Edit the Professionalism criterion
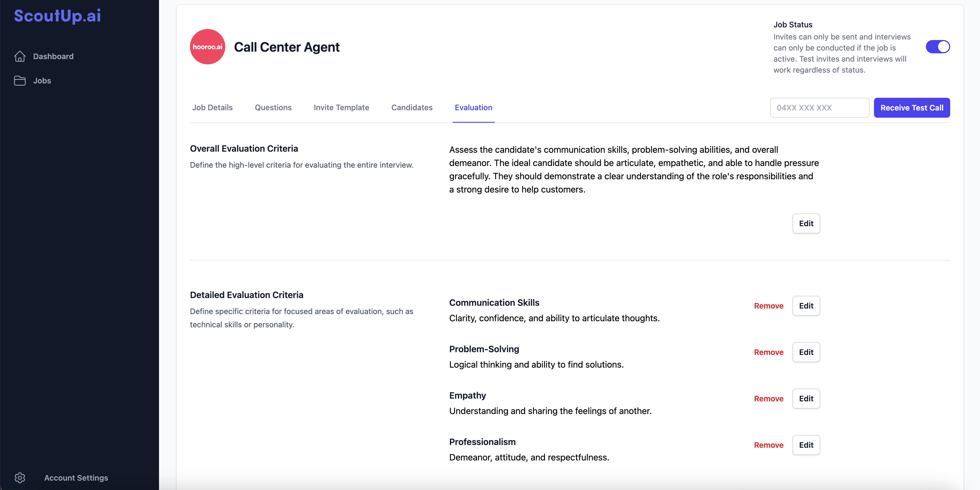This screenshot has width=980, height=490. click(806, 445)
